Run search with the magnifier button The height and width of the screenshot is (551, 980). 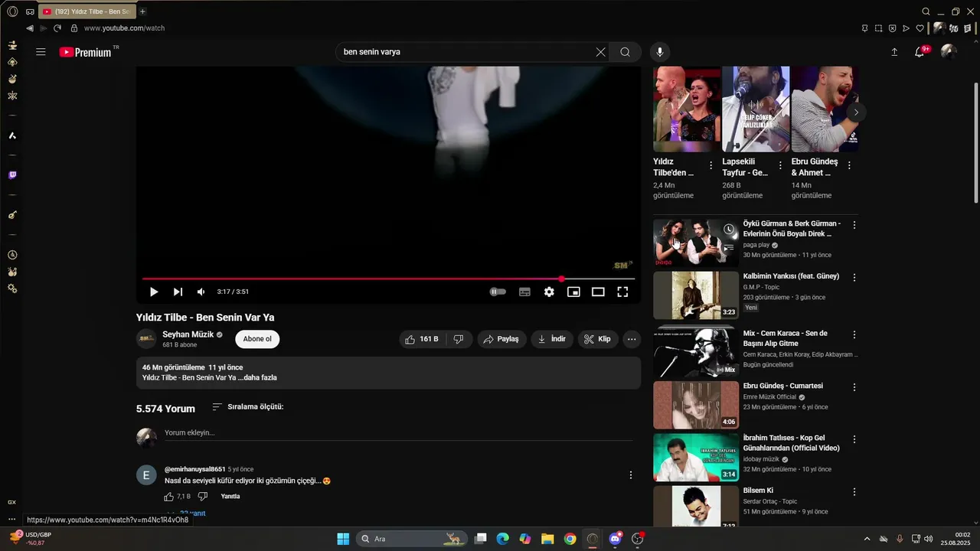[x=626, y=52]
